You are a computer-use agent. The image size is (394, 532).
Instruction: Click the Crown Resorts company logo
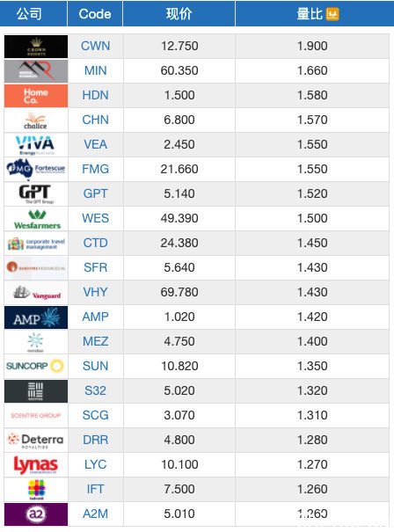pyautogui.click(x=36, y=47)
